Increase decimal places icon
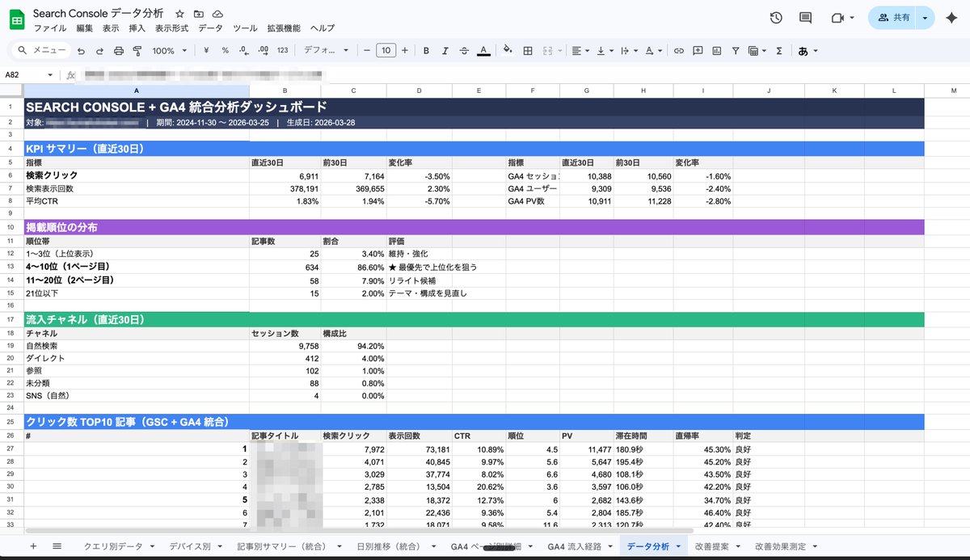The height and width of the screenshot is (560, 970). coord(263,50)
